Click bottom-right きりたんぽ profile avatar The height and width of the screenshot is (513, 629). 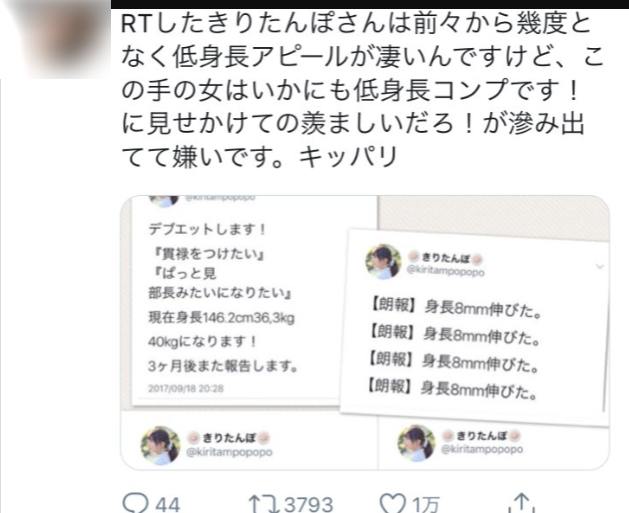pyautogui.click(x=416, y=444)
